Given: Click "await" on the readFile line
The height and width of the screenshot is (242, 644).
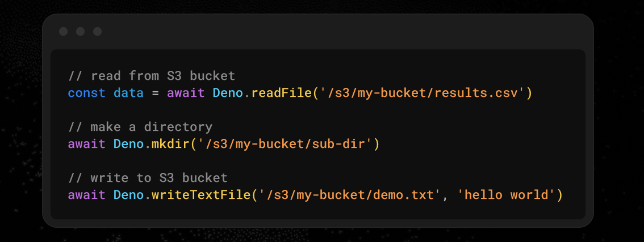Looking at the screenshot, I should [186, 93].
